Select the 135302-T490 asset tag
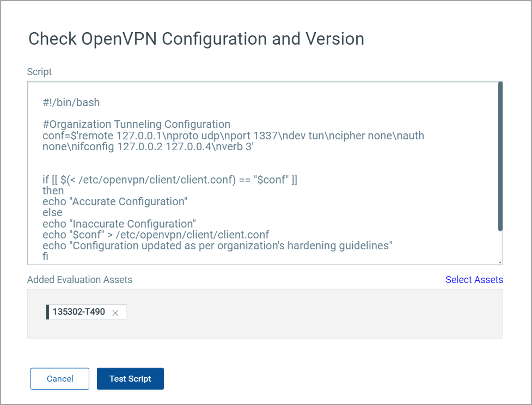 tap(79, 312)
